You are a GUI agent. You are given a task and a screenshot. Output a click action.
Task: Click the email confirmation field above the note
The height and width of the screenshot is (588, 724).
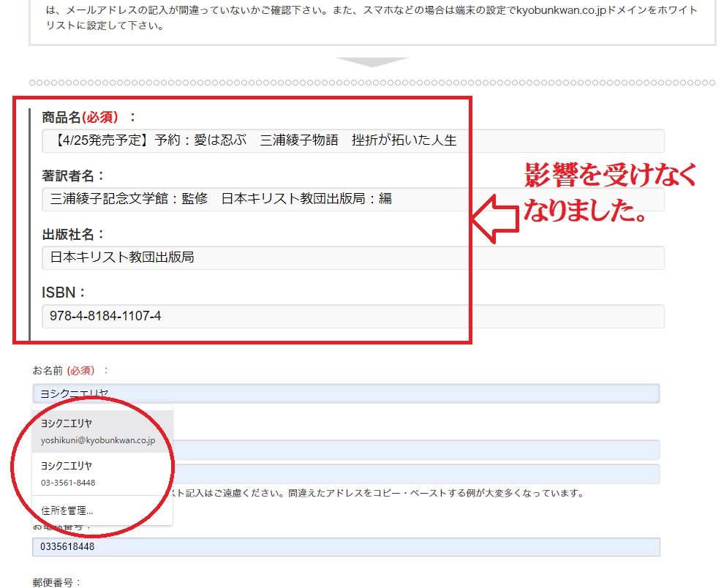tap(415, 474)
